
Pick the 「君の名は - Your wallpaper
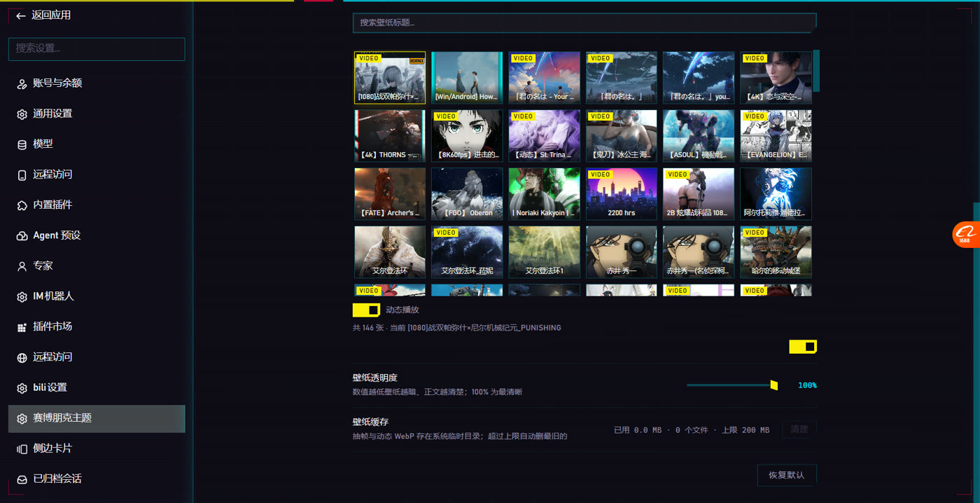(x=544, y=78)
